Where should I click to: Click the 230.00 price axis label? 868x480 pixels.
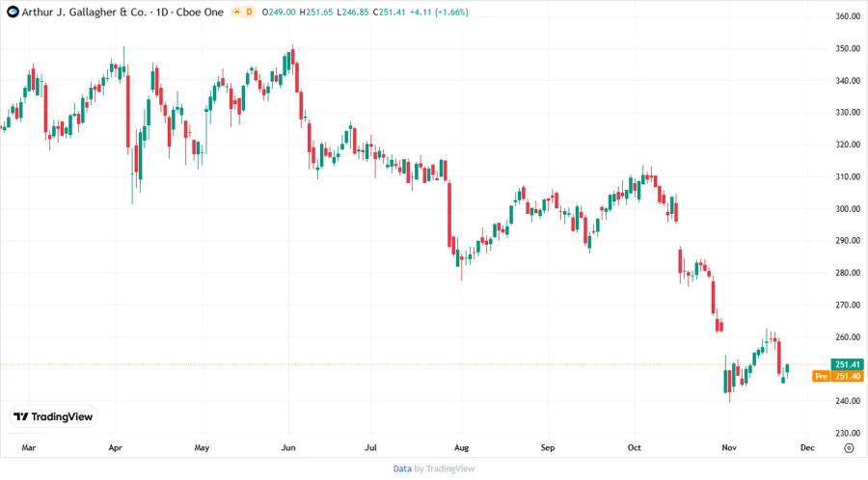pos(848,433)
